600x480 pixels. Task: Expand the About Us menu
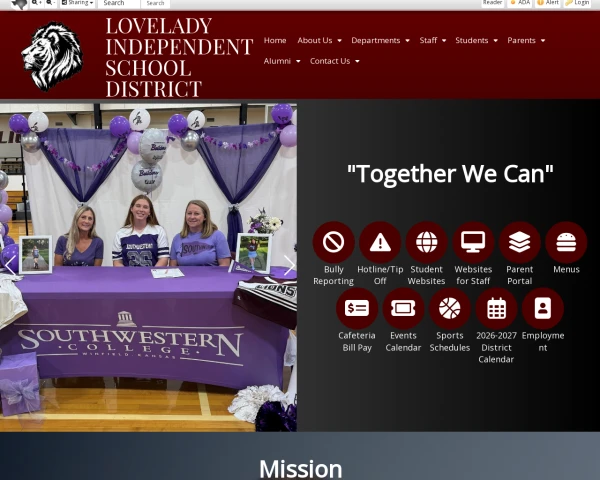coord(319,40)
